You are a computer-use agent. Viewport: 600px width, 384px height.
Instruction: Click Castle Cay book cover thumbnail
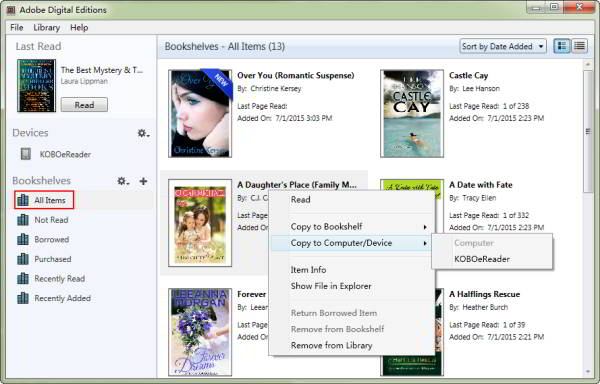pyautogui.click(x=412, y=113)
